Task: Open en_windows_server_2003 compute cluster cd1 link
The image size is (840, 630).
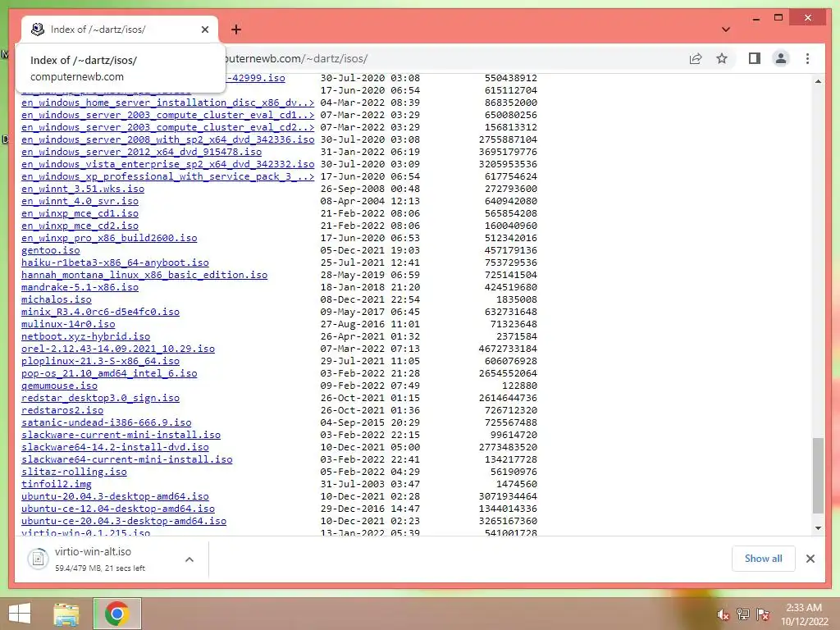Action: (167, 115)
